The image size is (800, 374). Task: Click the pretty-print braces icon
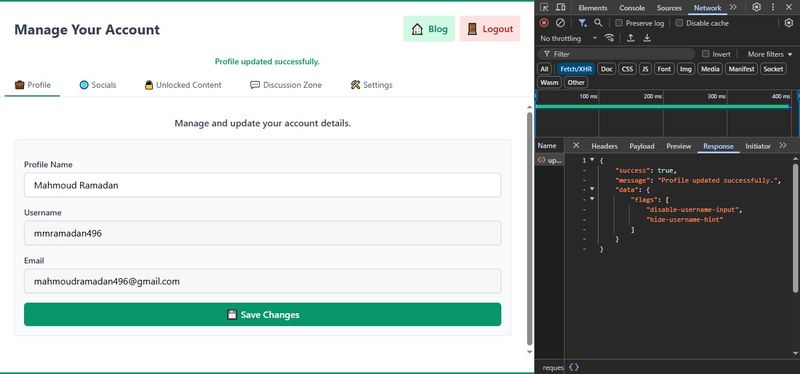[x=574, y=367]
